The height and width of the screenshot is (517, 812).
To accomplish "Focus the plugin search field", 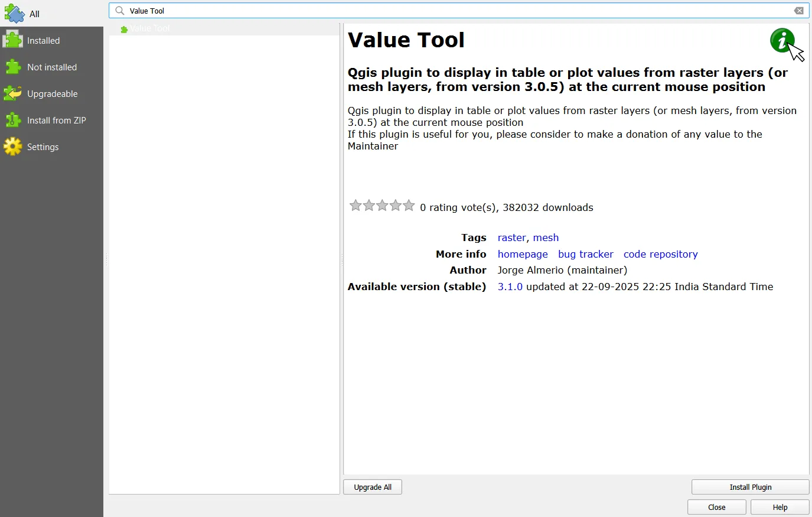I will 459,11.
